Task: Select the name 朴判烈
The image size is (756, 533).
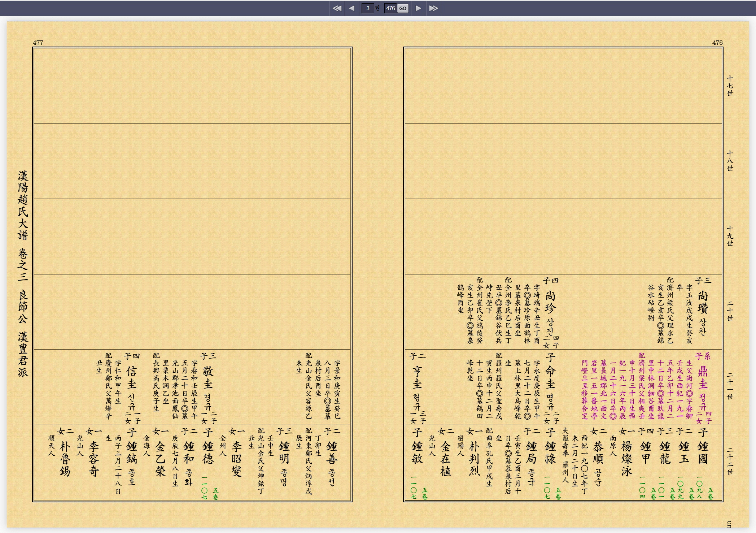Action: (474, 459)
